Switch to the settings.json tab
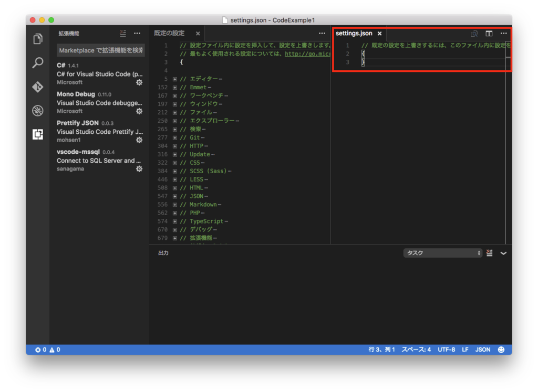This screenshot has width=538, height=392. click(354, 33)
